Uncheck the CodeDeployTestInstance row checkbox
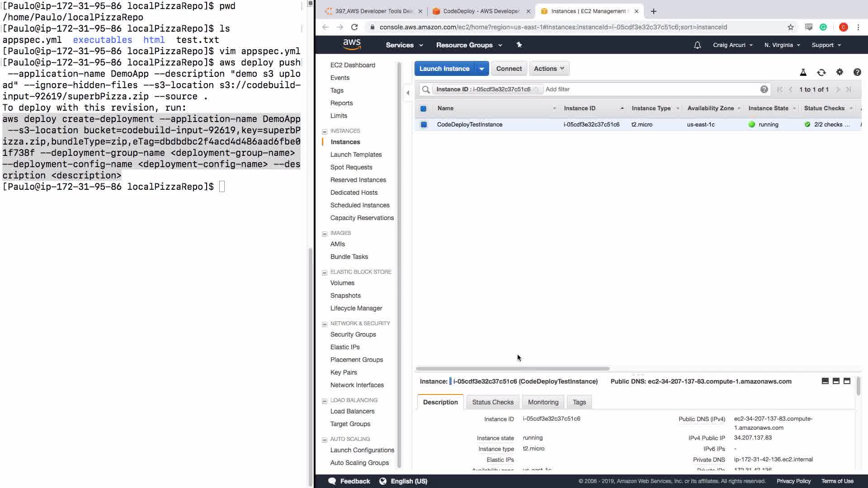This screenshot has width=868, height=488. click(x=424, y=125)
